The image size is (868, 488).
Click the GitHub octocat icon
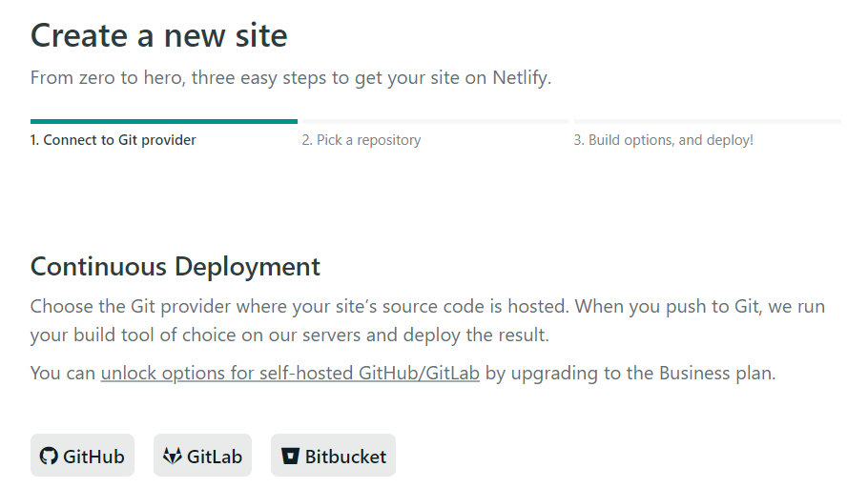[x=49, y=456]
